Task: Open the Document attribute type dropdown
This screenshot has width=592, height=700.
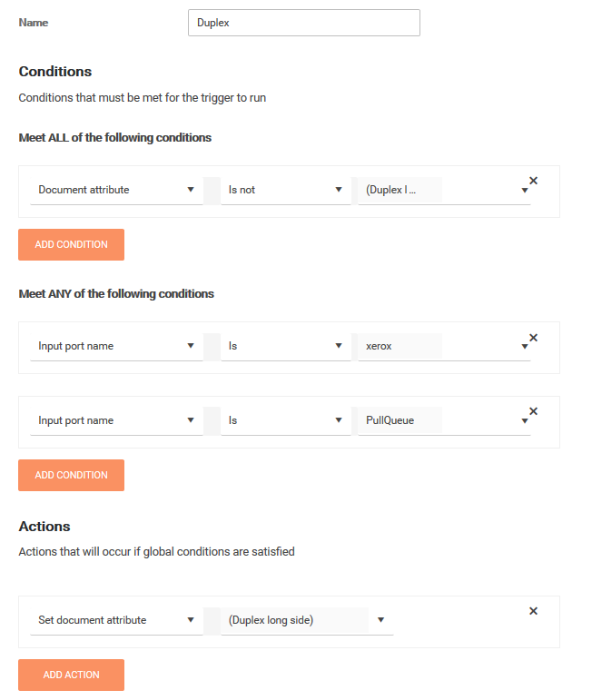Action: click(x=116, y=190)
